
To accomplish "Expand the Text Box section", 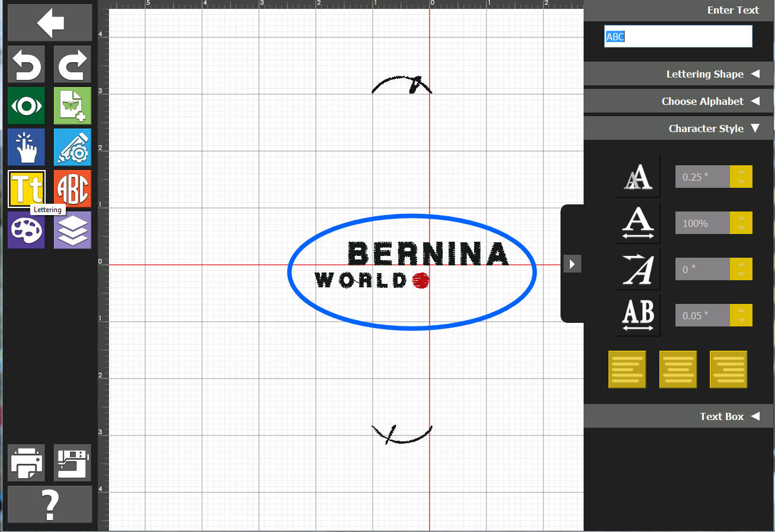I will pos(679,416).
